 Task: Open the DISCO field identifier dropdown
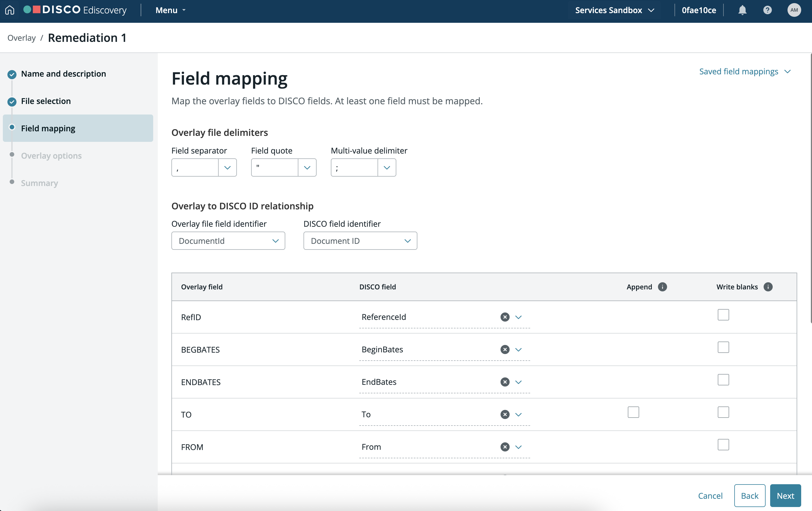point(360,241)
